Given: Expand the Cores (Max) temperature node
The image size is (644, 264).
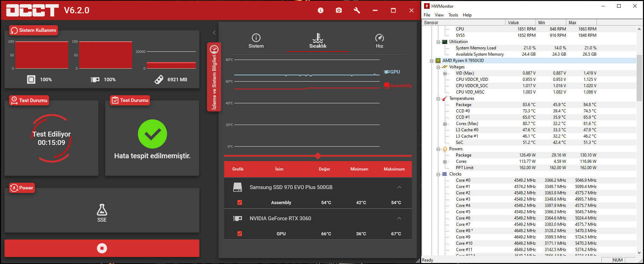Looking at the screenshot, I should pos(445,124).
